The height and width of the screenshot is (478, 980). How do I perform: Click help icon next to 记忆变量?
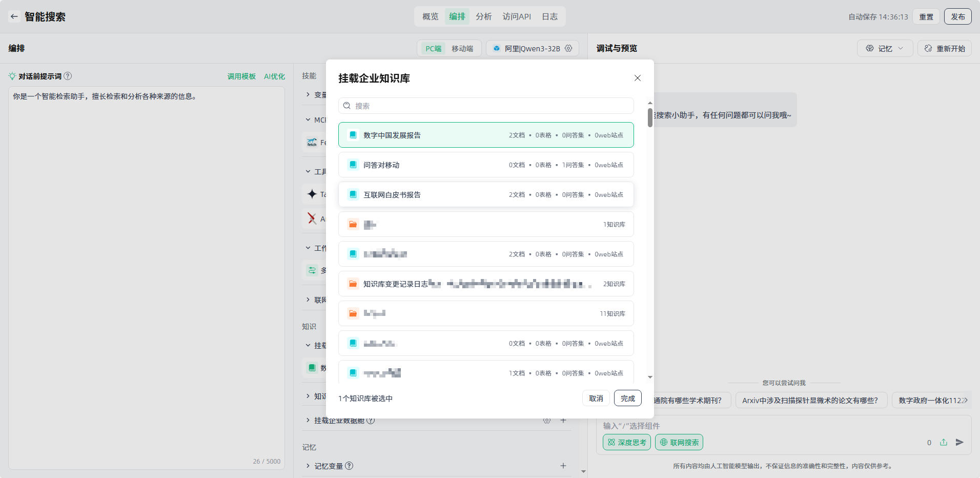coord(349,466)
